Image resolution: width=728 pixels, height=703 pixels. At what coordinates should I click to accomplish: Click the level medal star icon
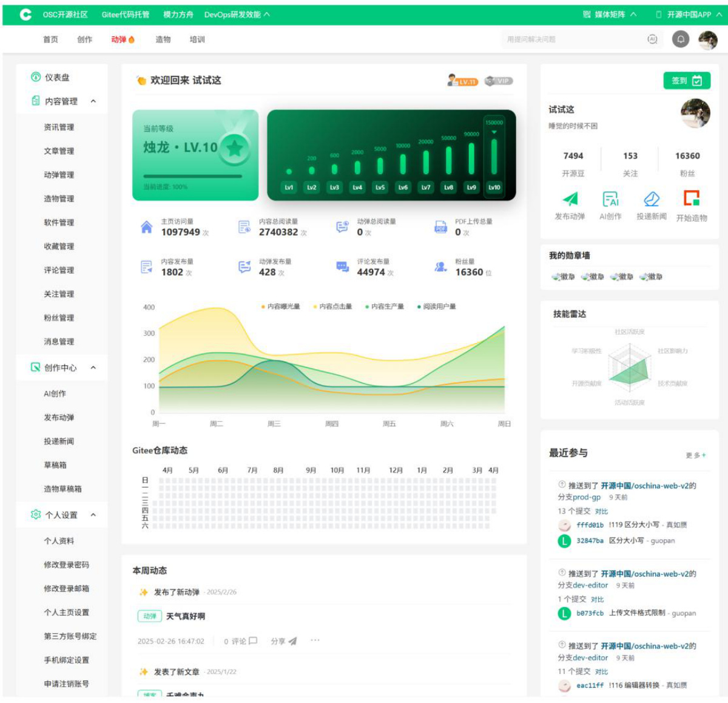pos(235,148)
